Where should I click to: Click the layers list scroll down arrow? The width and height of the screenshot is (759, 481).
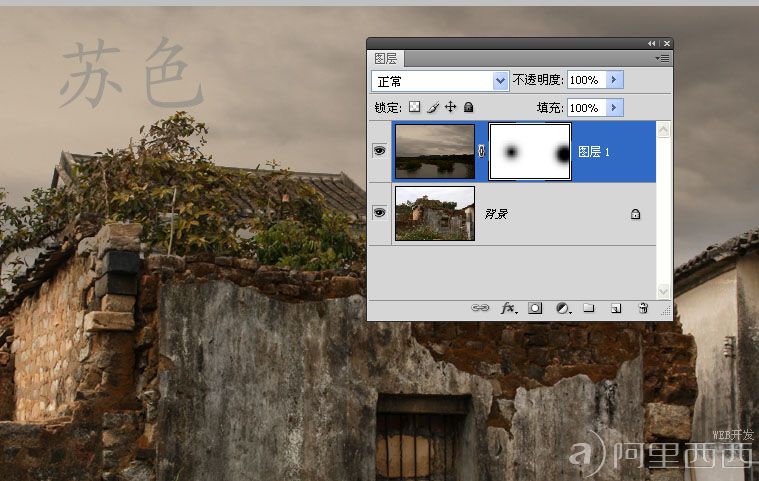tap(663, 291)
